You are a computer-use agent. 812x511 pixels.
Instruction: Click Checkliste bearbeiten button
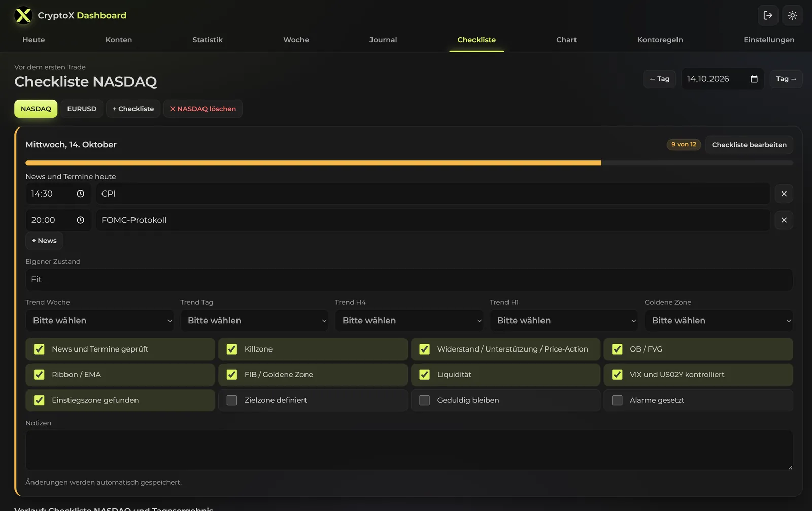(x=749, y=145)
